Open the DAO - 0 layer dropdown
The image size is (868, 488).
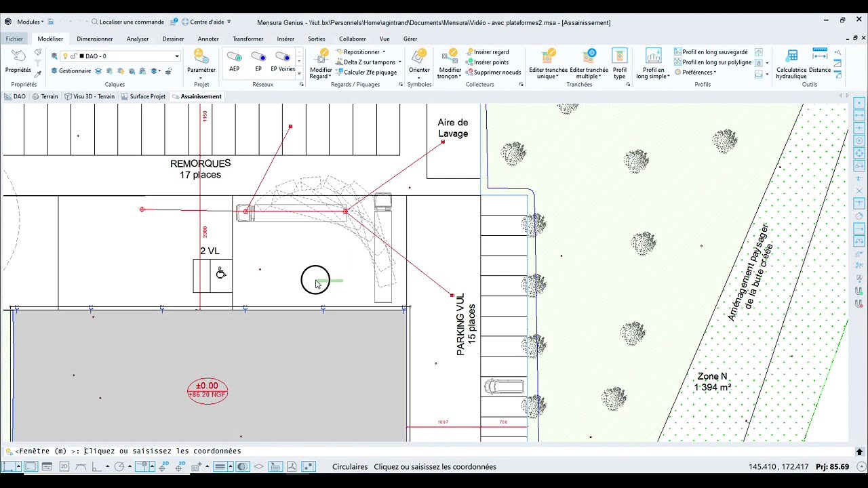(176, 56)
